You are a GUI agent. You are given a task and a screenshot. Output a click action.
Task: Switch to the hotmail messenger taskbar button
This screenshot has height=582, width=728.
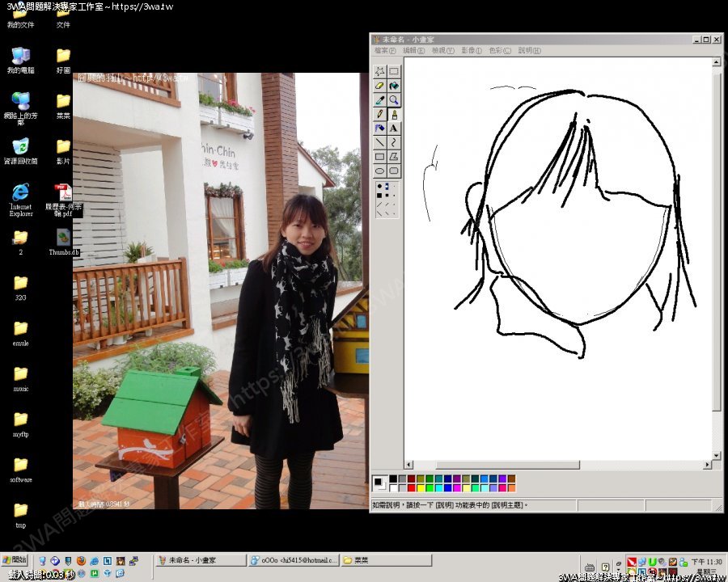293,560
